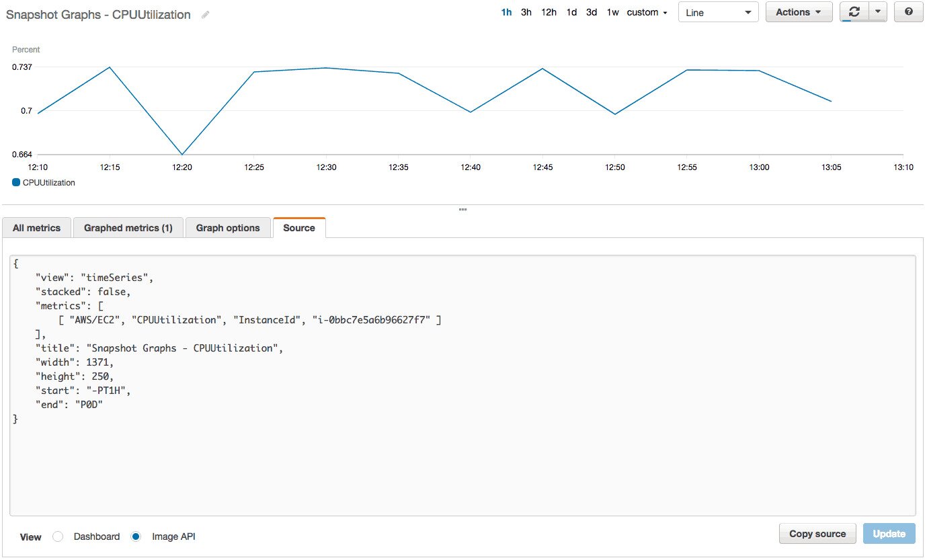Click the panel resize handle dots
The height and width of the screenshot is (560, 927).
pos(462,210)
